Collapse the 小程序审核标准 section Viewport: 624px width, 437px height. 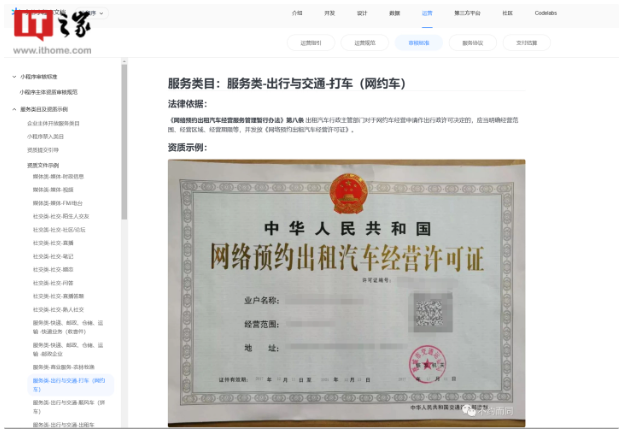[x=14, y=76]
